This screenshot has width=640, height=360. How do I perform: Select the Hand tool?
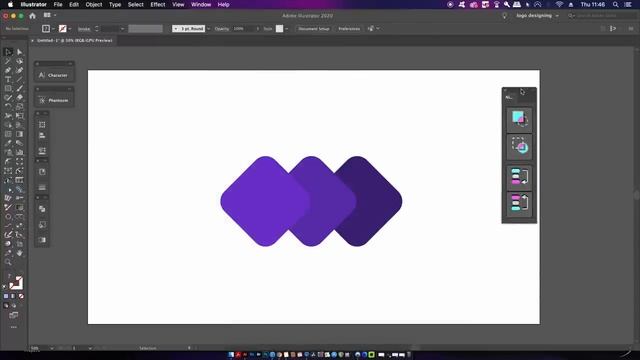tap(20, 253)
